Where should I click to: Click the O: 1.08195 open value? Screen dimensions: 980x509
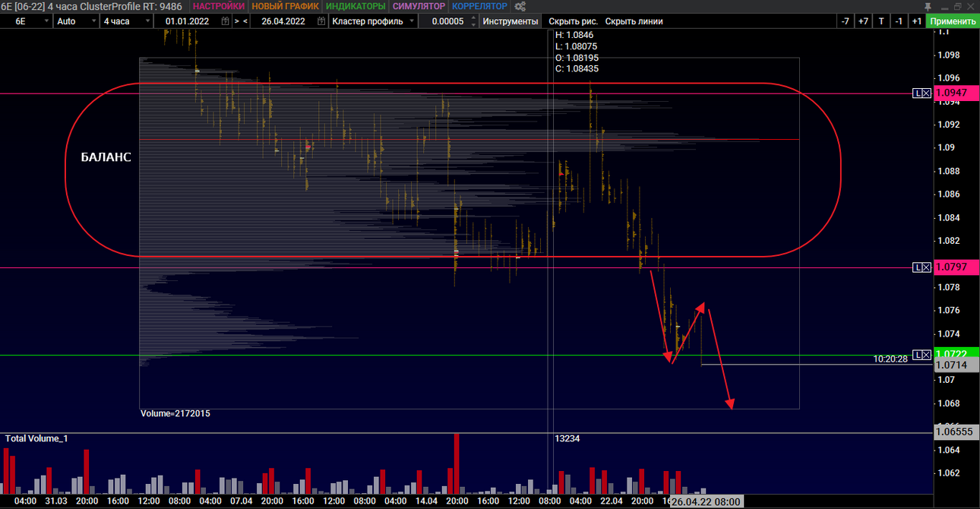click(x=577, y=58)
